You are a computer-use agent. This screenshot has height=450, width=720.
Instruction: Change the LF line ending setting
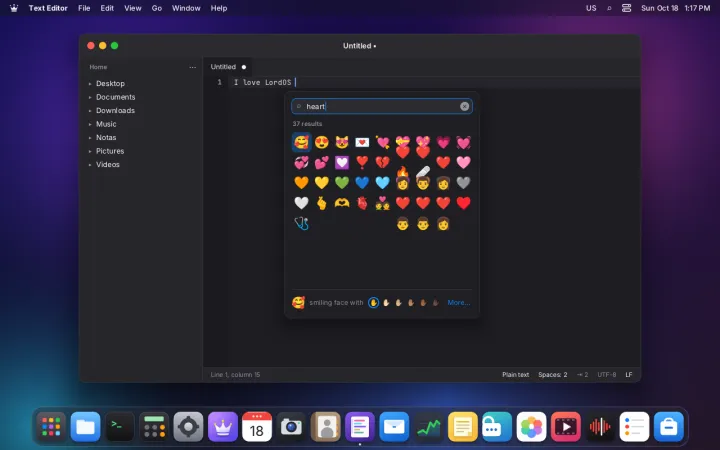coord(629,375)
